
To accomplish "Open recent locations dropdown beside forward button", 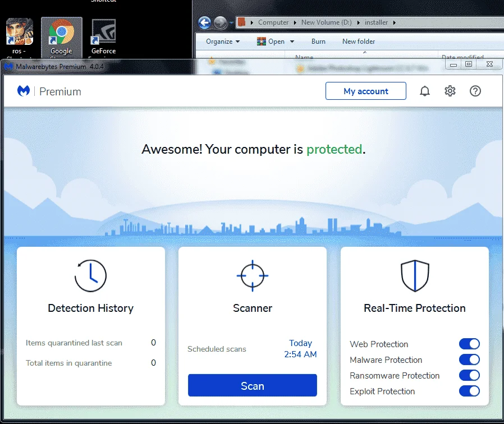I will (231, 23).
